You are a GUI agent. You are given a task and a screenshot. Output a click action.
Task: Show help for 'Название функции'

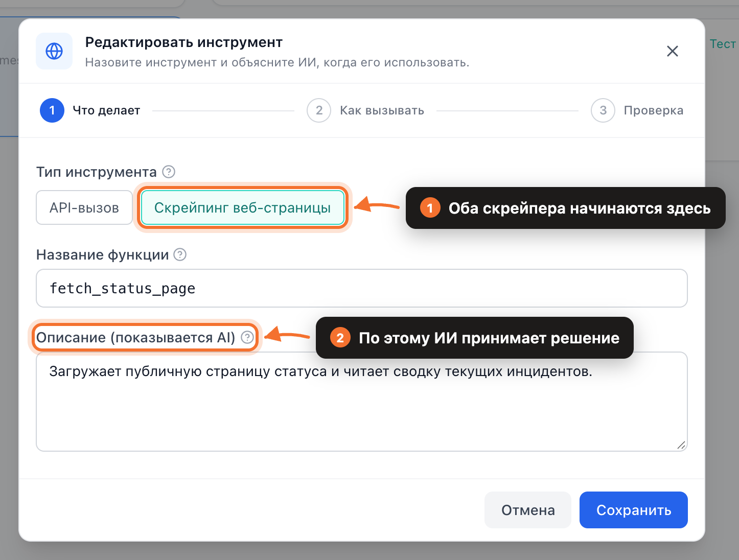point(180,254)
